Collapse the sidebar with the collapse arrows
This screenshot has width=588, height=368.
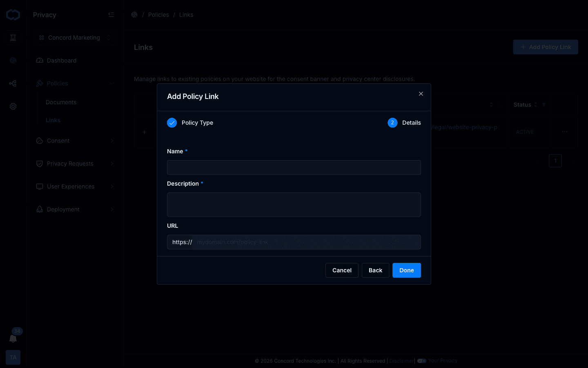click(x=111, y=14)
